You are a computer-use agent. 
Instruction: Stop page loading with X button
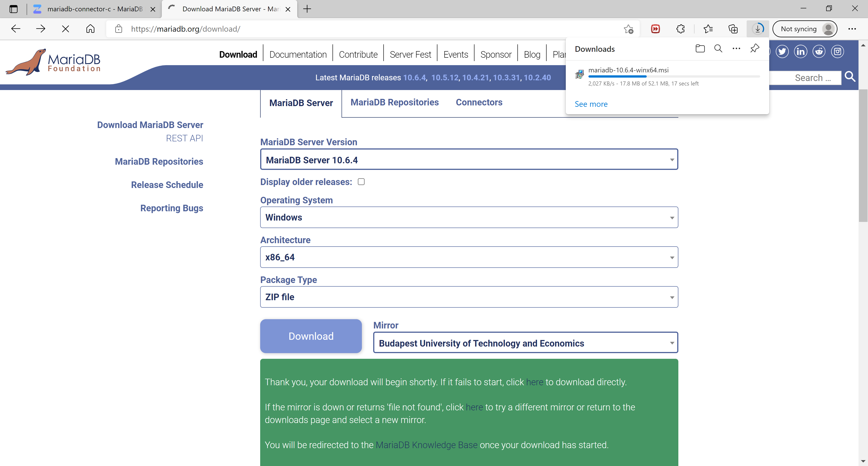[x=65, y=29]
